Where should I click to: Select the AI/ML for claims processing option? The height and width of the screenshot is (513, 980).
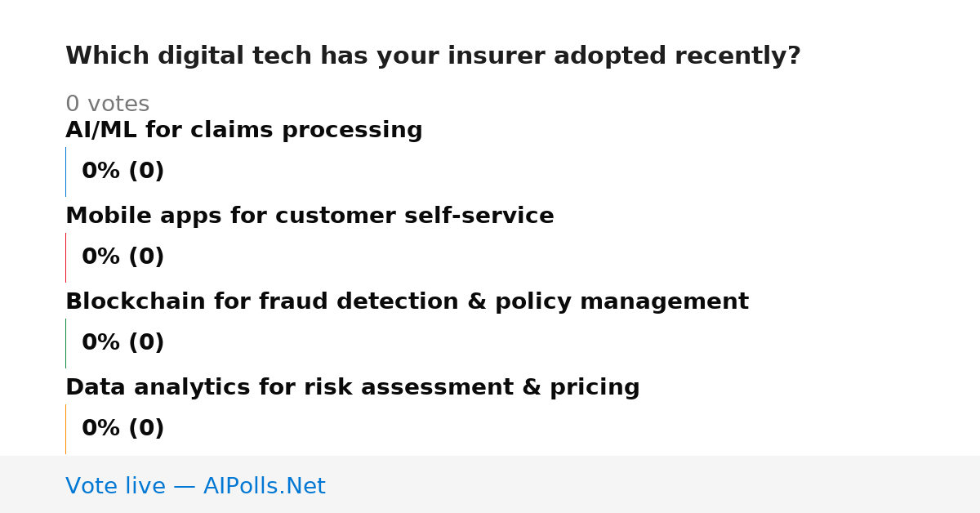pos(244,131)
